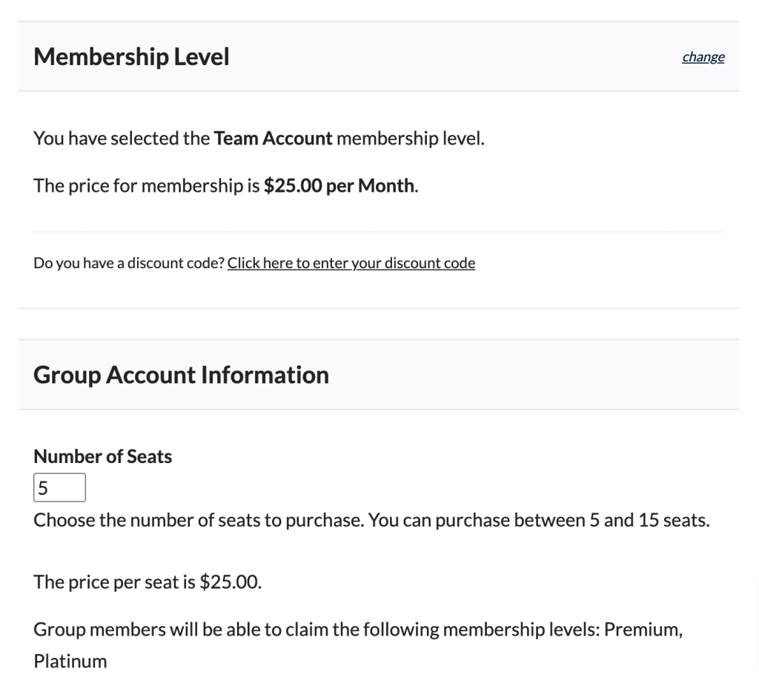
Task: Click inside the Number of Seats field
Action: (59, 487)
